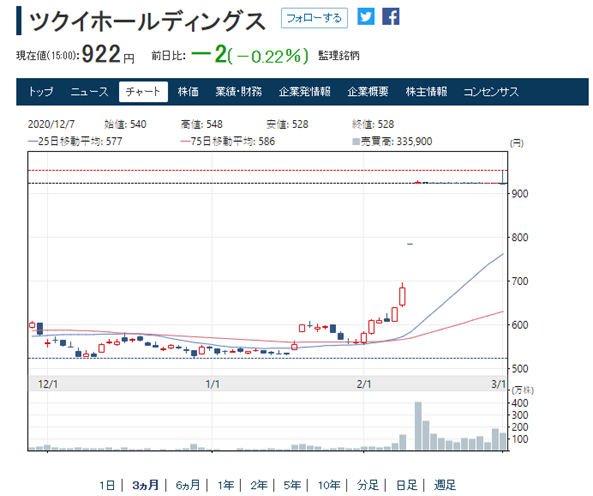This screenshot has width=593, height=496.
Task: Click the current price 922 value
Action: pos(101,54)
